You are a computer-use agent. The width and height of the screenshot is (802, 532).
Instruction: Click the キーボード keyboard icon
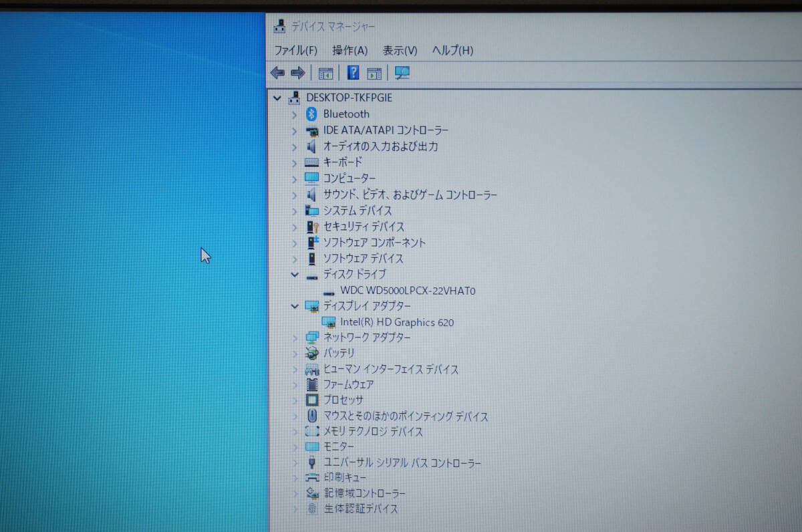(311, 162)
